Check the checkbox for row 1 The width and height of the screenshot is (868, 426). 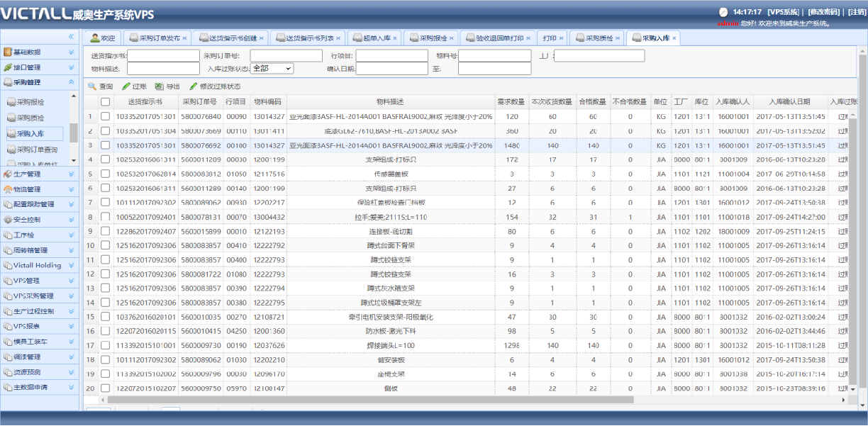105,116
